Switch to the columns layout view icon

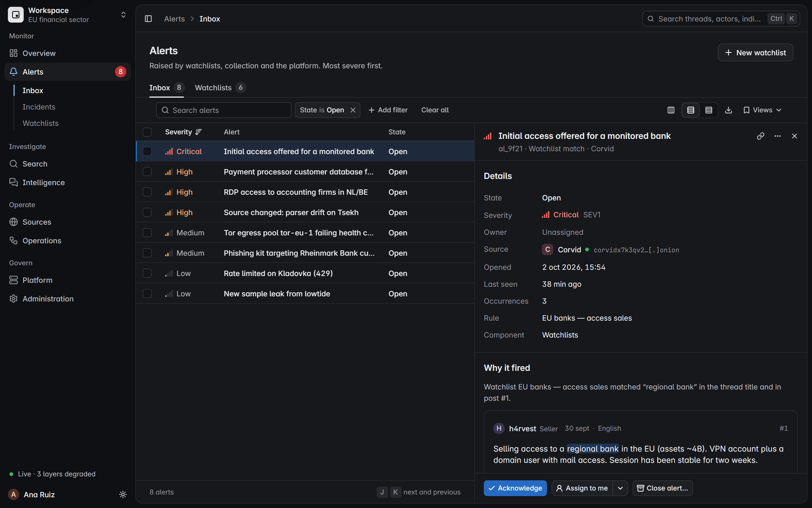pos(671,110)
